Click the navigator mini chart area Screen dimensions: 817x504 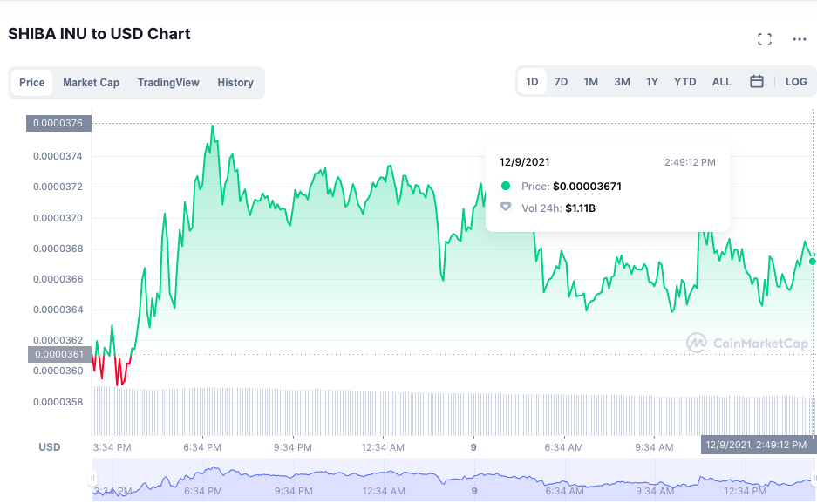click(453, 480)
